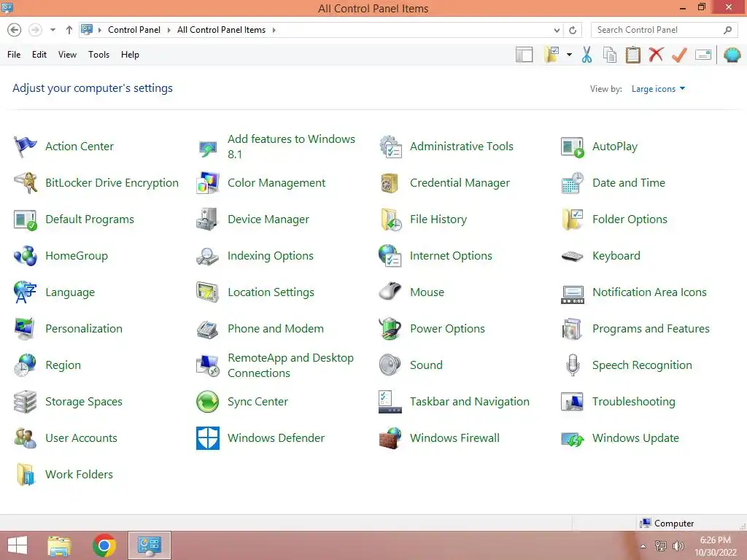
Task: Open the View menu
Action: point(67,55)
